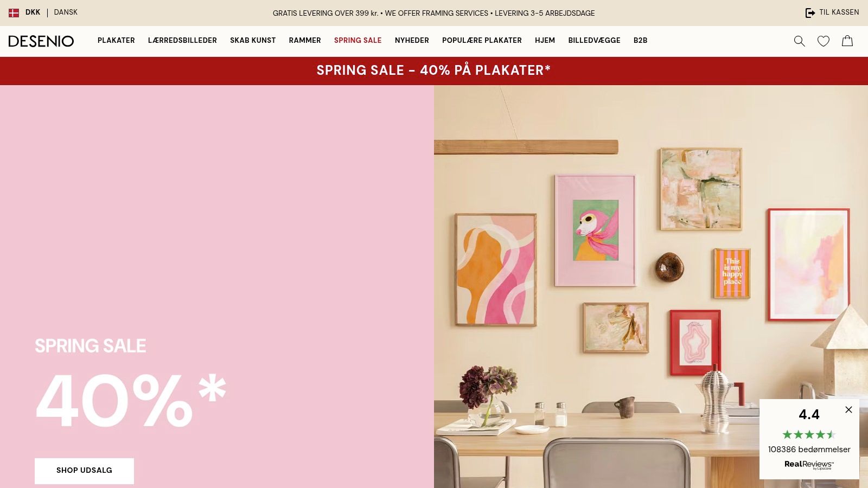Screen dimensions: 868x488
Task: Open the wishlist heart icon
Action: click(824, 41)
